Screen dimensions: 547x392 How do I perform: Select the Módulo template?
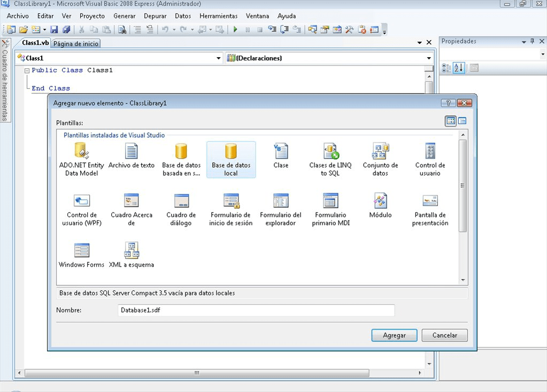(380, 206)
